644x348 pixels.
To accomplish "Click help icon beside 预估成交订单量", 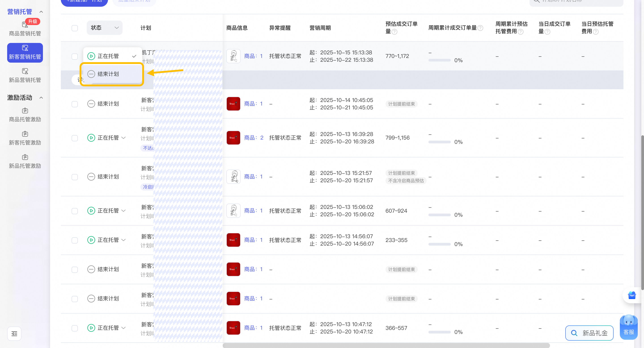I will click(394, 32).
